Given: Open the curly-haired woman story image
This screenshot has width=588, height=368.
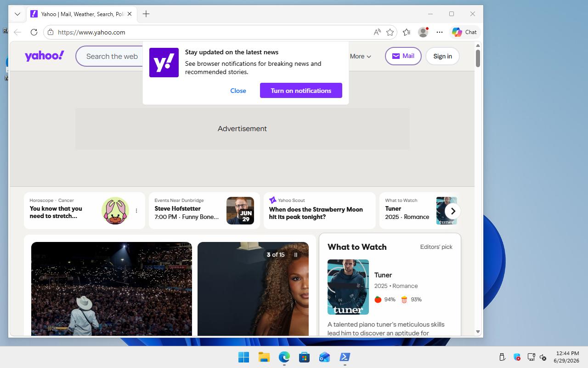Looking at the screenshot, I should [x=253, y=289].
